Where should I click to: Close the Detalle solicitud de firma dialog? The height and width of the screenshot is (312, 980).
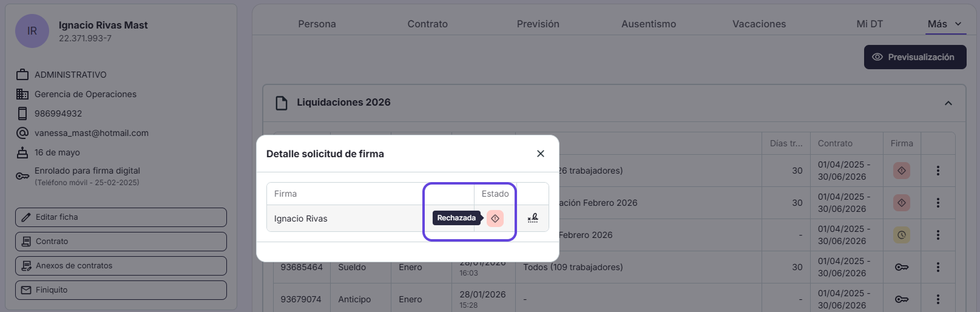coord(541,154)
